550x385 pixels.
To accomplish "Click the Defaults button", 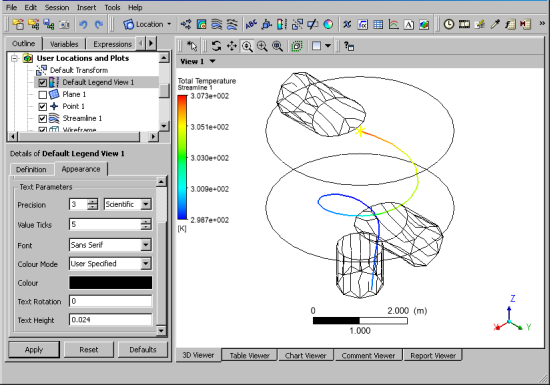I will pos(143,350).
